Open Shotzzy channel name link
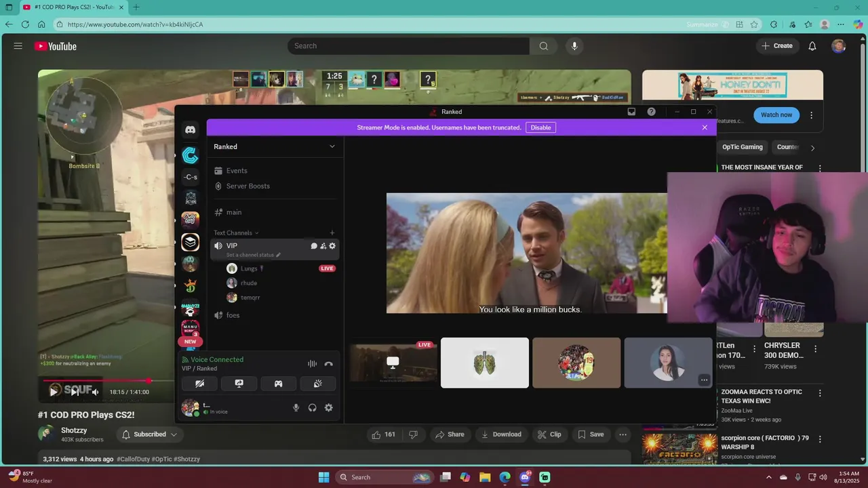 74,430
